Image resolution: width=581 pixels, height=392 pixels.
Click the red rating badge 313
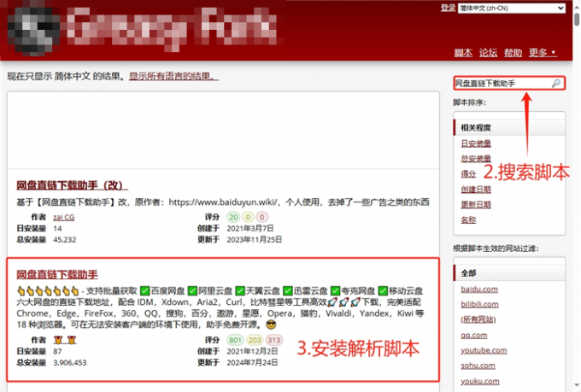coord(274,340)
